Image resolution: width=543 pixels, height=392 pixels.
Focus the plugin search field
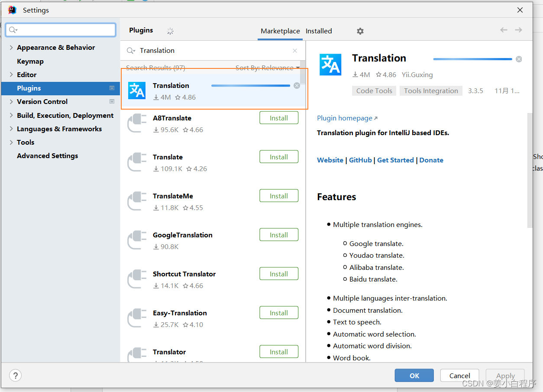click(x=213, y=51)
